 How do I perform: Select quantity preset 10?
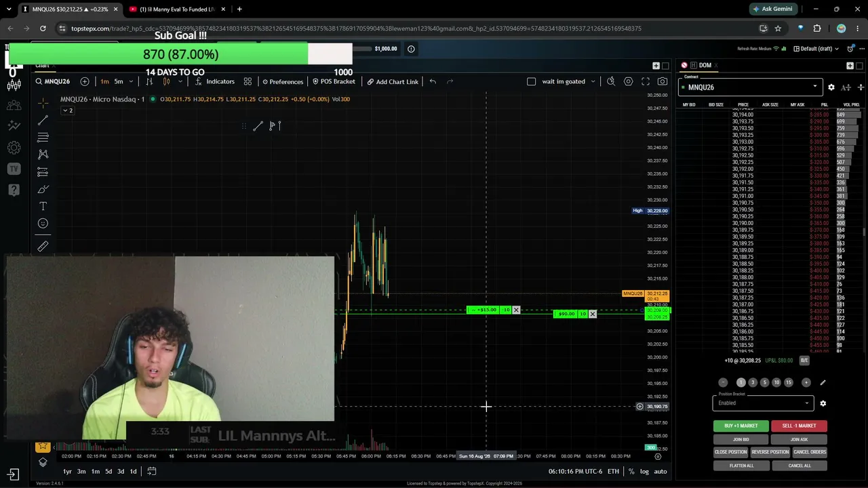(776, 383)
